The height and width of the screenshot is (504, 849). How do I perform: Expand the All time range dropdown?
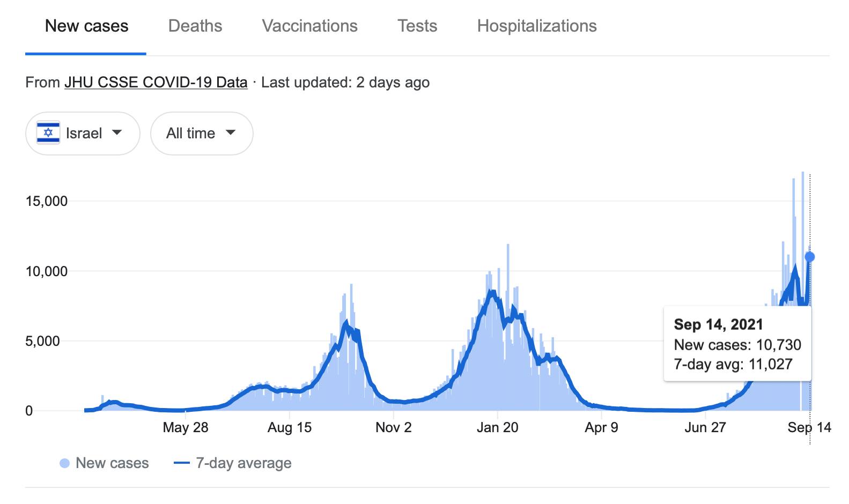201,134
